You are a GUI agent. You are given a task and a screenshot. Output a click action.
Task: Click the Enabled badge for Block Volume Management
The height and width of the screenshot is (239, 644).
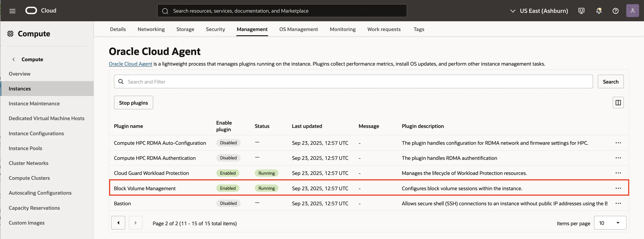coord(228,188)
